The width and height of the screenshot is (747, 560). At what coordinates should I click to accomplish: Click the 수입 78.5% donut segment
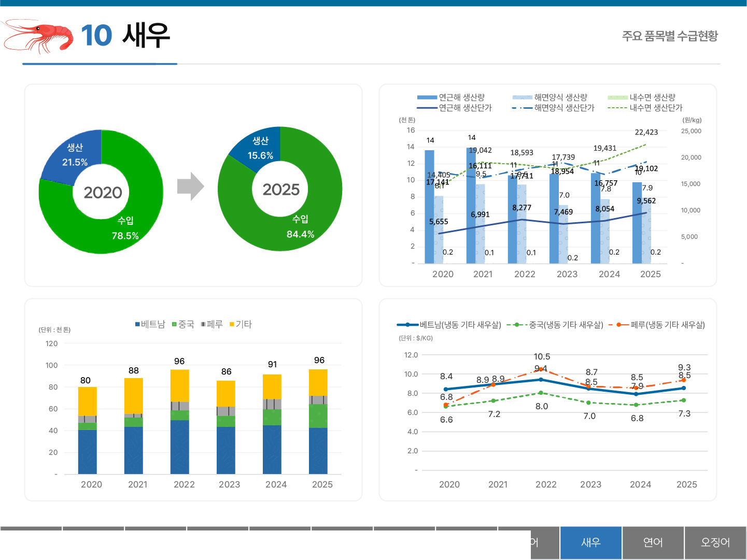tap(125, 228)
